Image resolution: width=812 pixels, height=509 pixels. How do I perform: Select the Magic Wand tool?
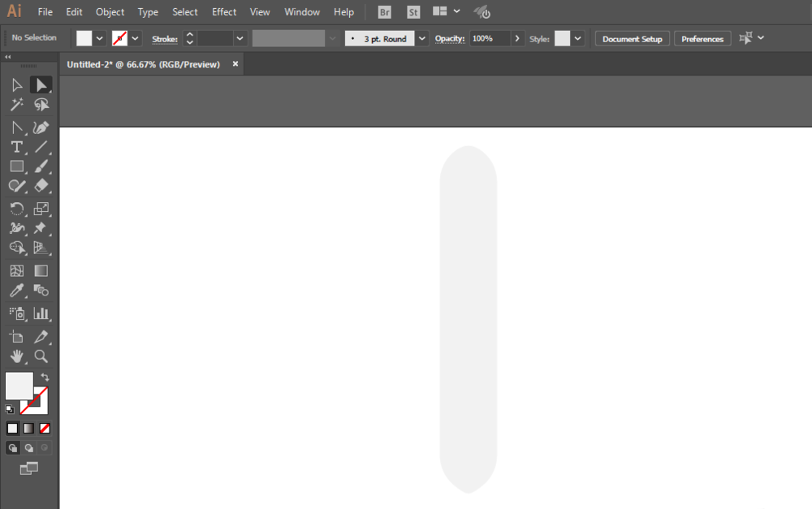16,105
